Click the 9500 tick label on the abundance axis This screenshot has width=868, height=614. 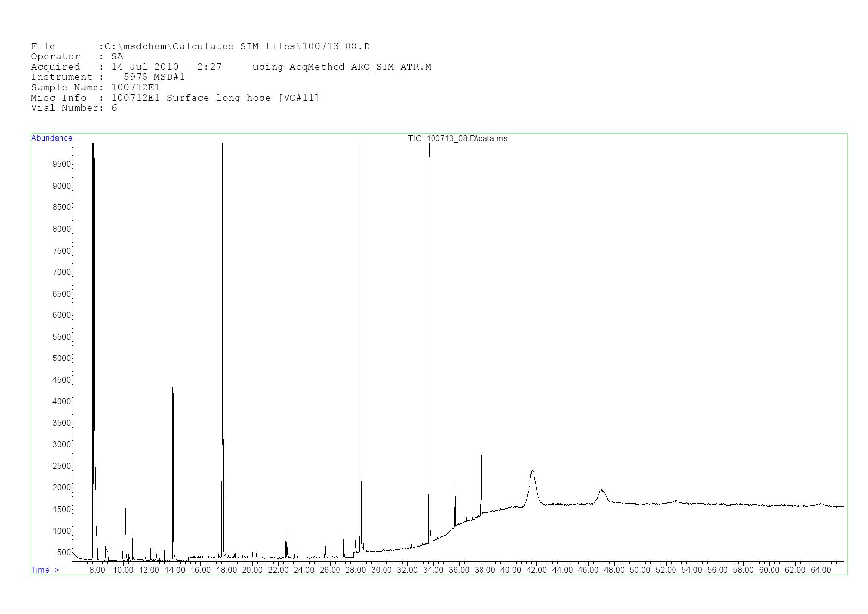[62, 164]
